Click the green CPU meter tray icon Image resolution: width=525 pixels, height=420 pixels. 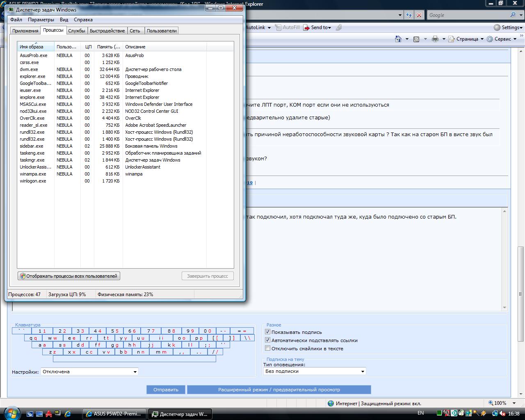[439, 413]
